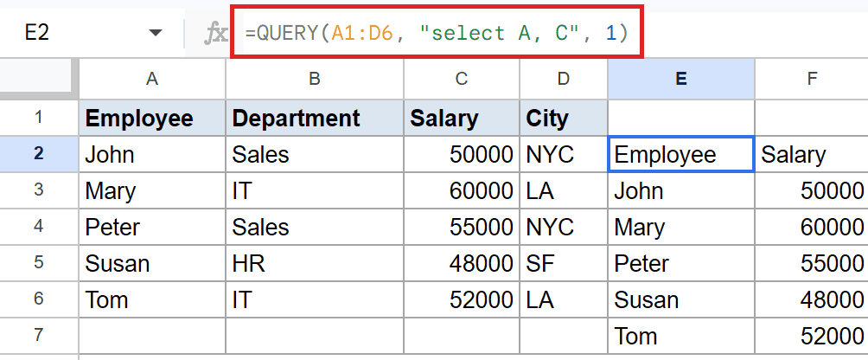This screenshot has height=360, width=868.
Task: Click salary 52000 in column C
Action: 462,299
